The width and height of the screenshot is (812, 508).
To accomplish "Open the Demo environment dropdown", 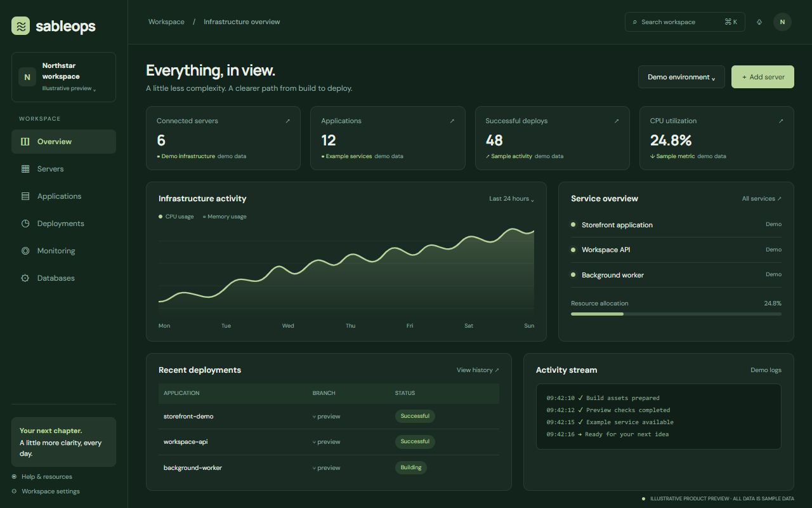I will click(681, 77).
